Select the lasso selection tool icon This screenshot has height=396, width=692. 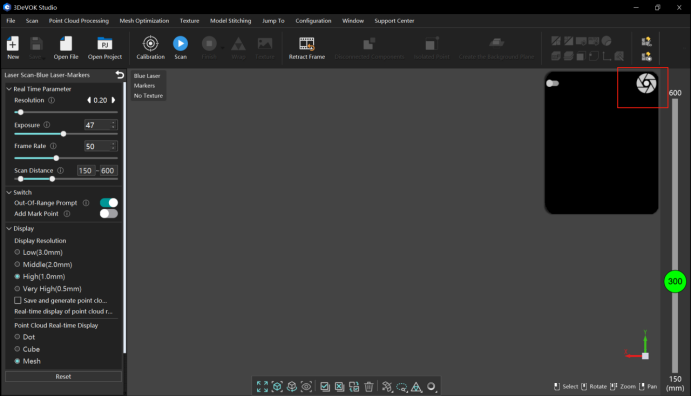pyautogui.click(x=402, y=387)
